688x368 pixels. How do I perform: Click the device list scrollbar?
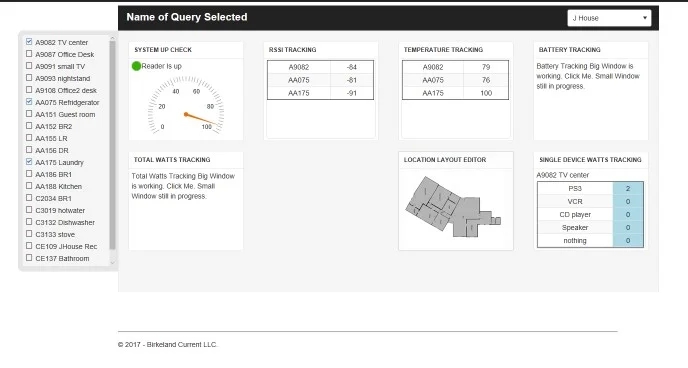(112, 145)
